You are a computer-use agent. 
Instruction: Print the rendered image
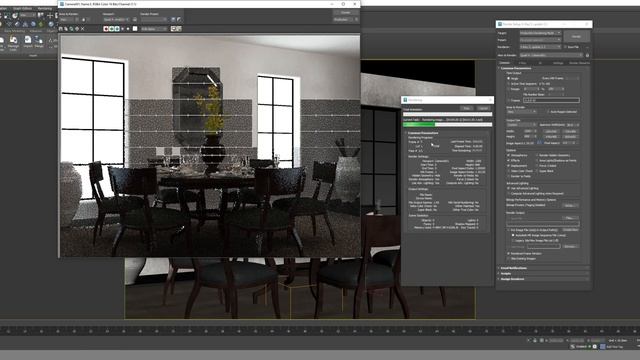coord(77,29)
